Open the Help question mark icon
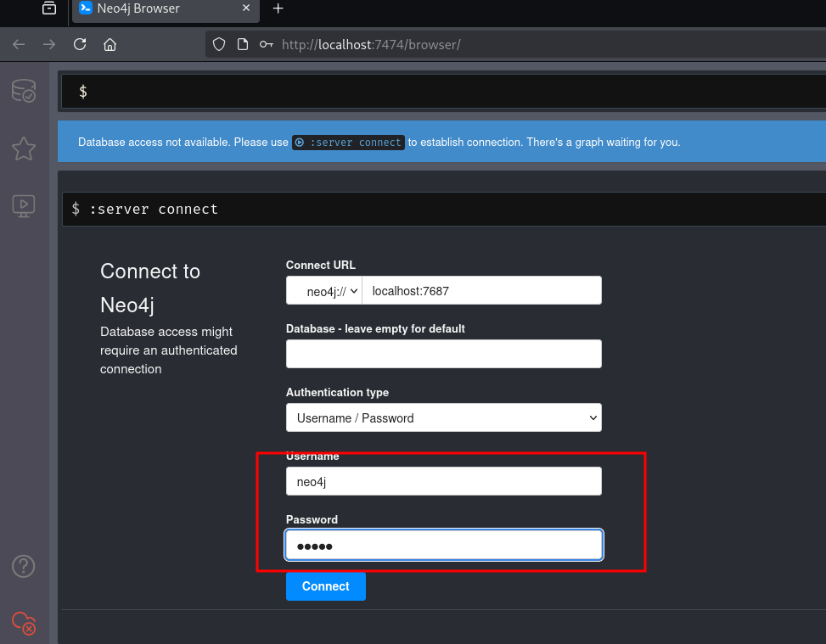826x644 pixels. click(x=24, y=566)
